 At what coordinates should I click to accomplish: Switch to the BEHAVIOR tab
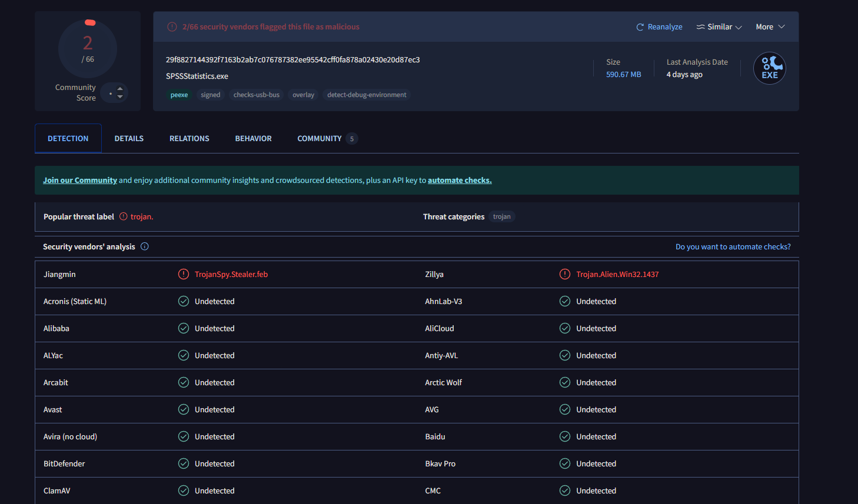254,138
